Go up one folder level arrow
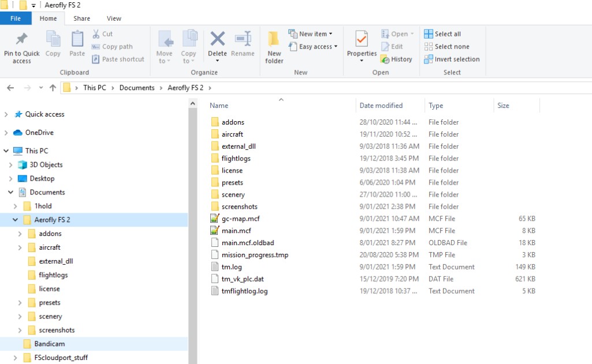Image resolution: width=592 pixels, height=364 pixels. [x=53, y=88]
